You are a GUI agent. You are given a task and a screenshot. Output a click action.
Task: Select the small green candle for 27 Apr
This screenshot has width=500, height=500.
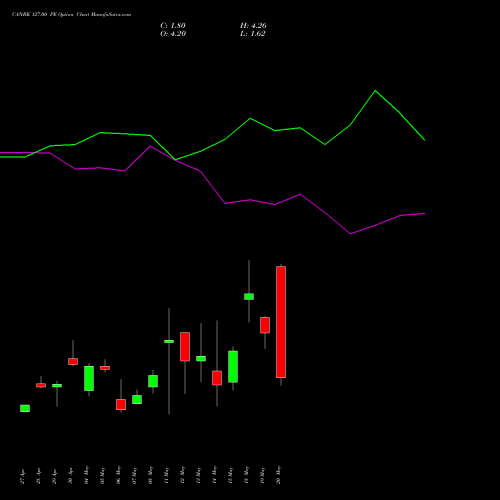coord(25,408)
